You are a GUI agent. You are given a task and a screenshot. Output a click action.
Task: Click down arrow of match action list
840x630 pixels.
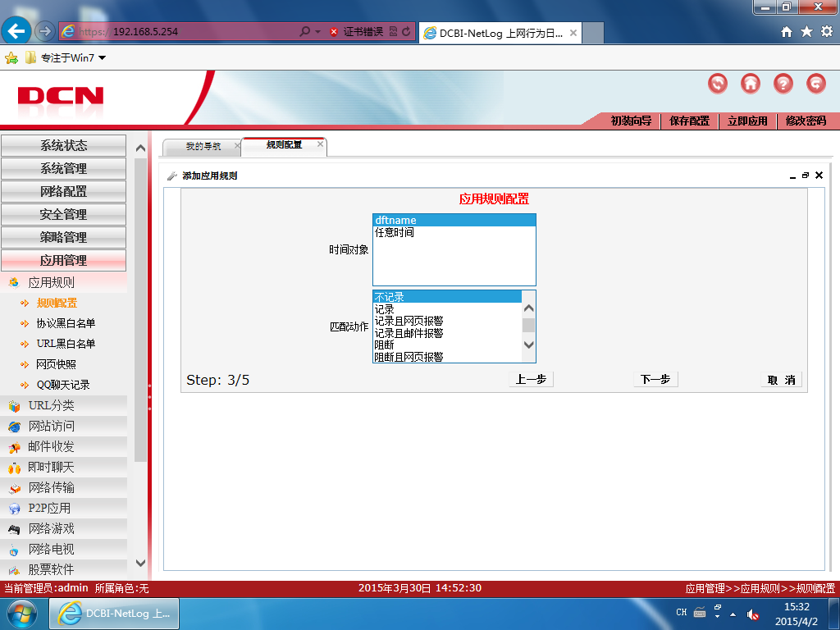[528, 345]
